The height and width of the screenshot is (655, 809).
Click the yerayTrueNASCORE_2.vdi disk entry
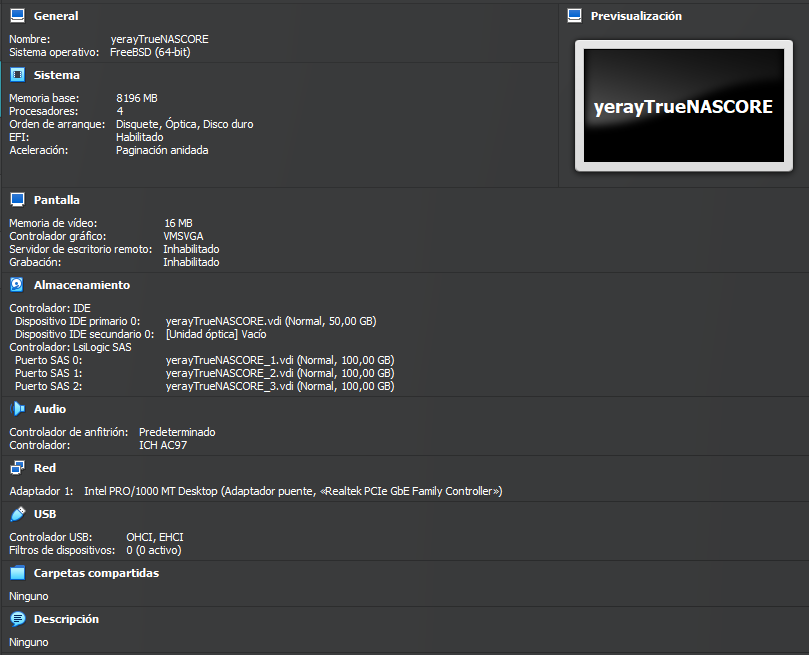coord(280,373)
